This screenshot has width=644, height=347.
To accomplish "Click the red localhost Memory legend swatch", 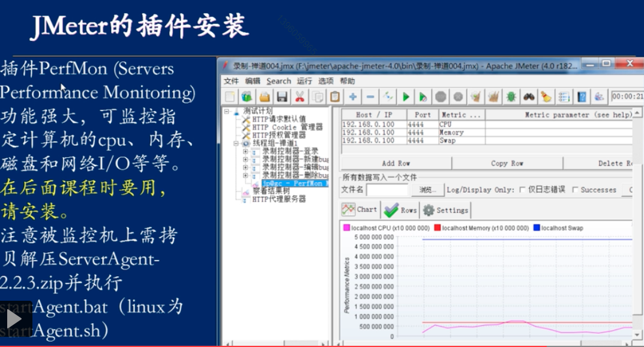I will point(438,228).
